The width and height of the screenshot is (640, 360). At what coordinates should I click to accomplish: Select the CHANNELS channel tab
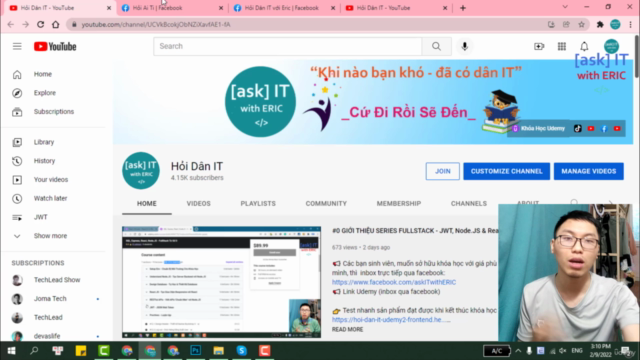point(469,203)
